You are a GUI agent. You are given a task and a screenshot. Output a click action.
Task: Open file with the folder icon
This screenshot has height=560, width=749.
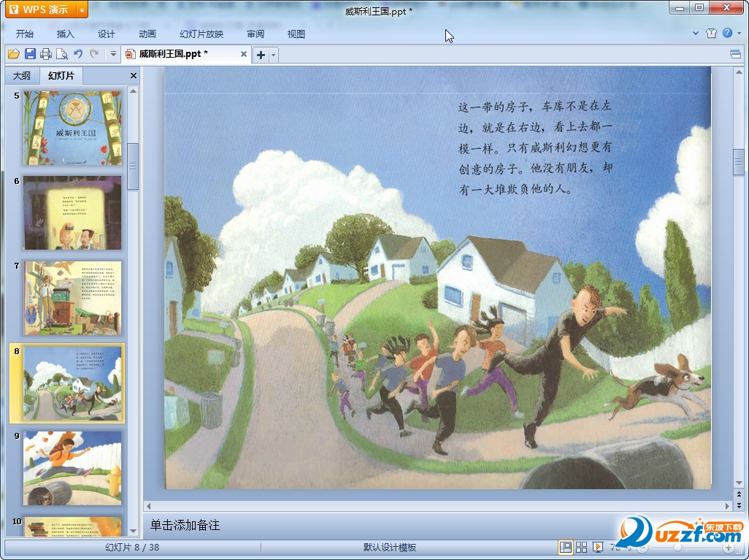point(13,54)
